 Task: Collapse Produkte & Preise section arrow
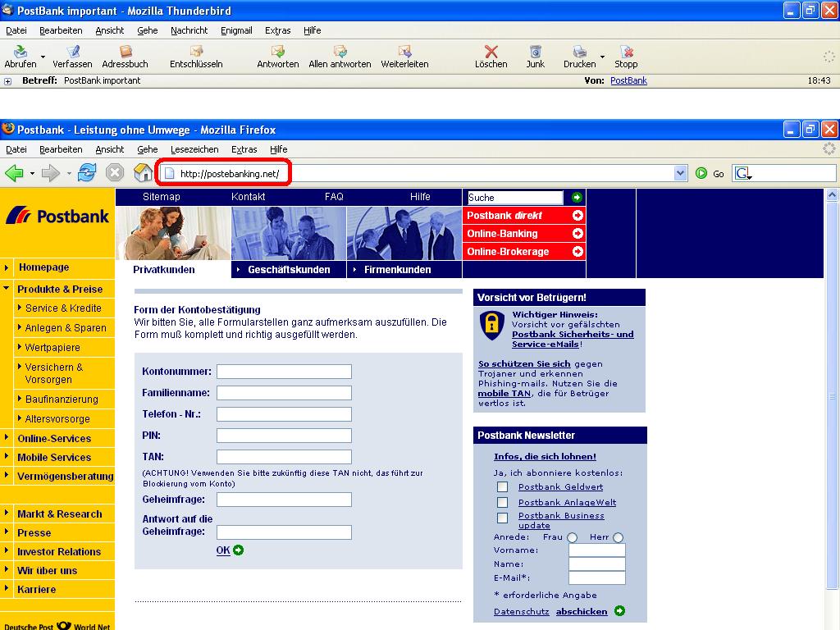(x=7, y=288)
